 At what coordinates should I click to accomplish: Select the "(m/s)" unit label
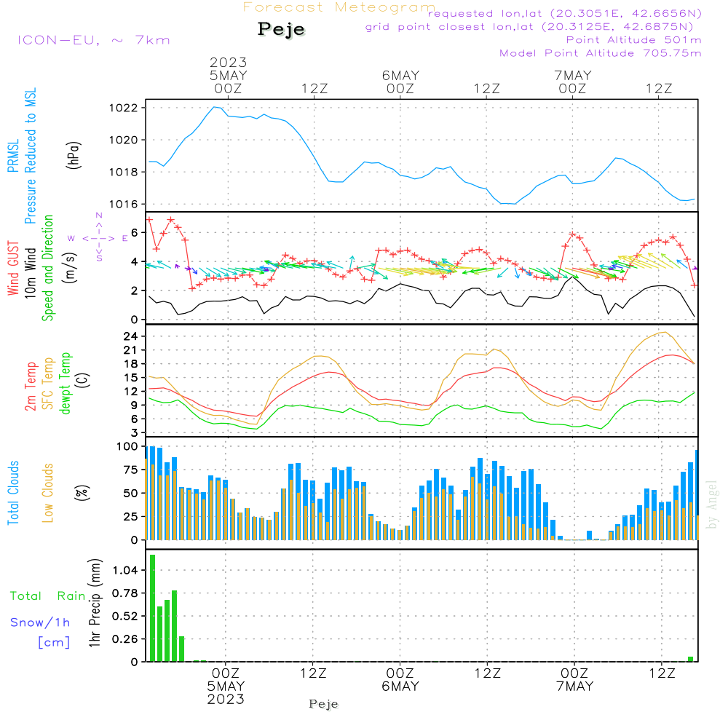(70, 268)
